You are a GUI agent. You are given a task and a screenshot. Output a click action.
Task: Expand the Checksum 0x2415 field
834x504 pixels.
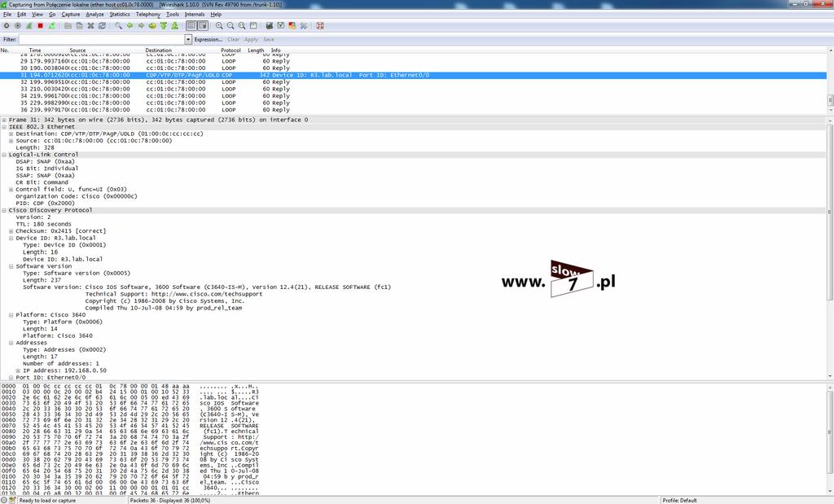tap(11, 231)
